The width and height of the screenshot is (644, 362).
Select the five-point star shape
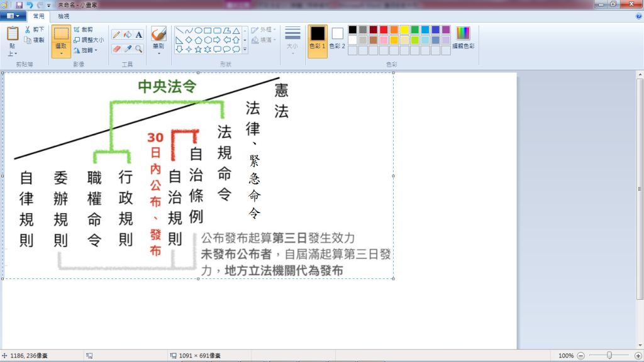(x=198, y=49)
